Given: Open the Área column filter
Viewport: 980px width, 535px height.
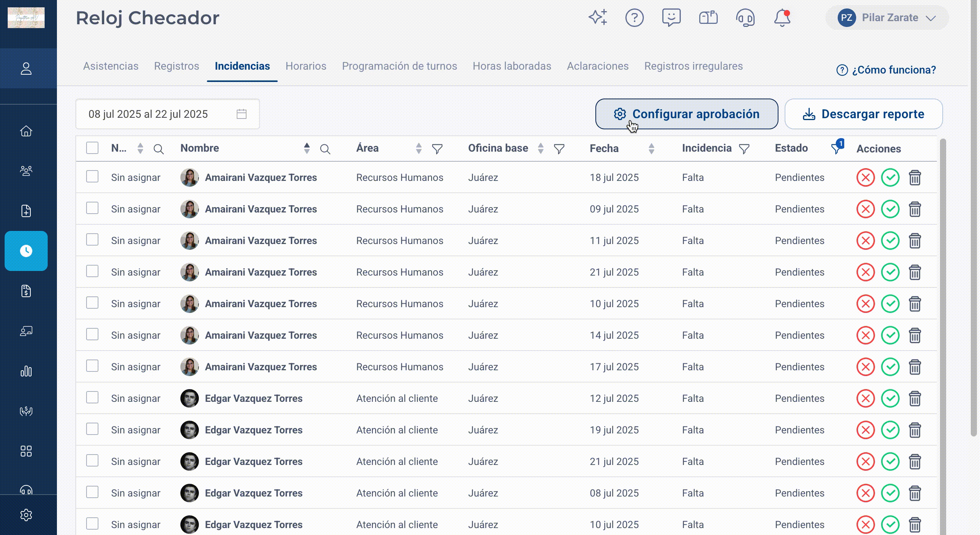Looking at the screenshot, I should click(437, 149).
